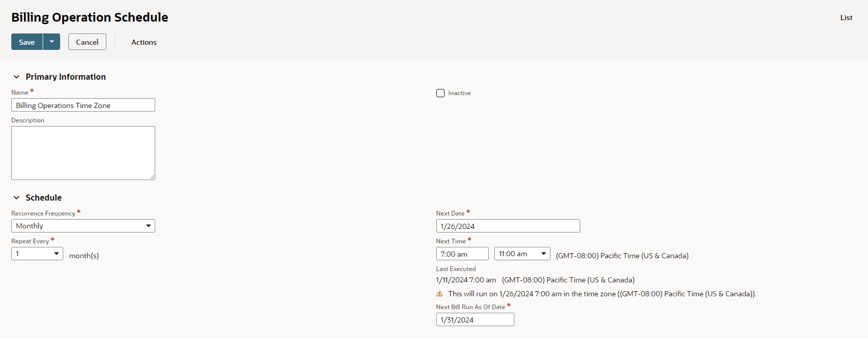Click the Last Executed label

456,269
